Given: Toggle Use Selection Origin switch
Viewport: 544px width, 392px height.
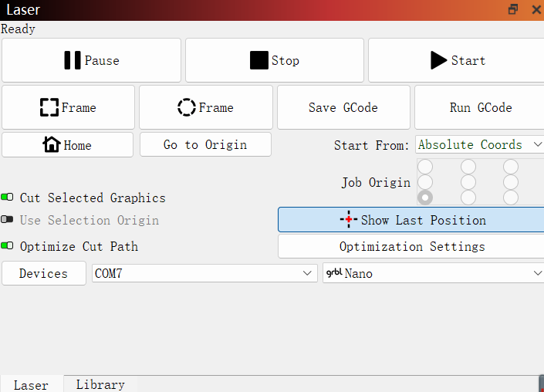Looking at the screenshot, I should coord(8,220).
